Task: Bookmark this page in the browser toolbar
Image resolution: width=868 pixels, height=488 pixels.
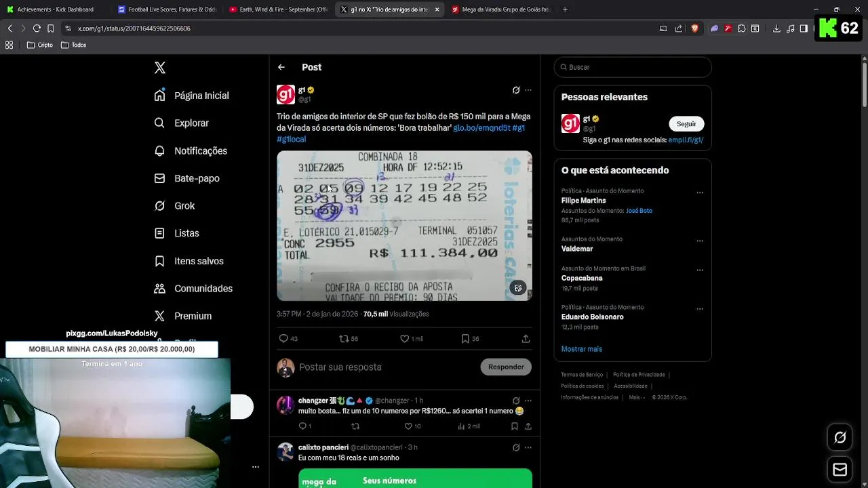Action: 50,28
